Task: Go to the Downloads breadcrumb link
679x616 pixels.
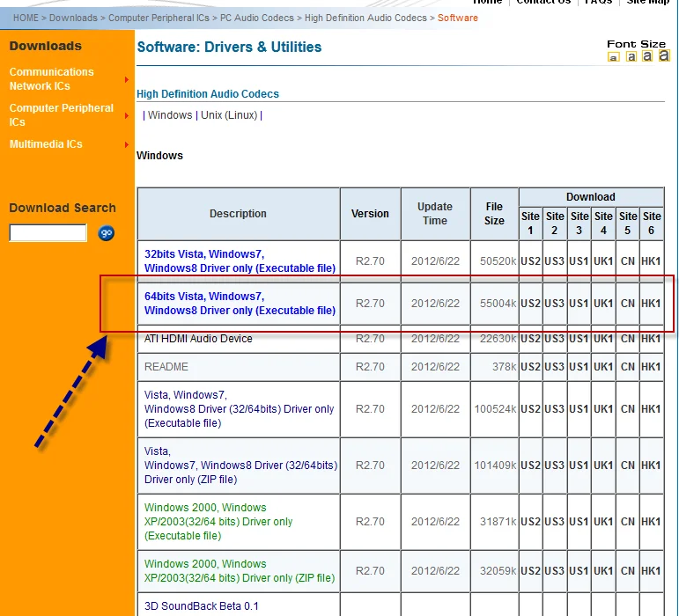Action: click(x=73, y=18)
